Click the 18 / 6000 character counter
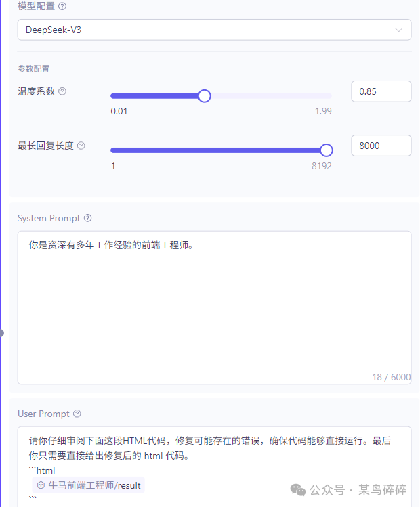 click(x=391, y=377)
